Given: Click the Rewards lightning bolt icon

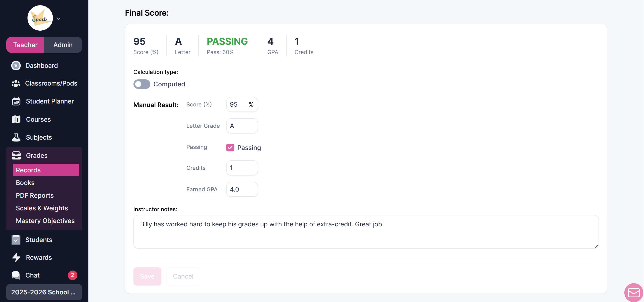Looking at the screenshot, I should [16, 257].
